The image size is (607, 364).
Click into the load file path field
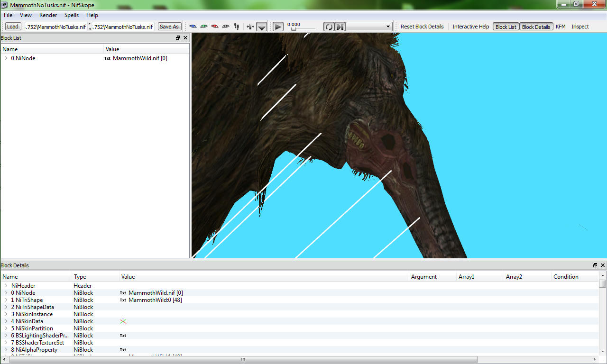(55, 27)
